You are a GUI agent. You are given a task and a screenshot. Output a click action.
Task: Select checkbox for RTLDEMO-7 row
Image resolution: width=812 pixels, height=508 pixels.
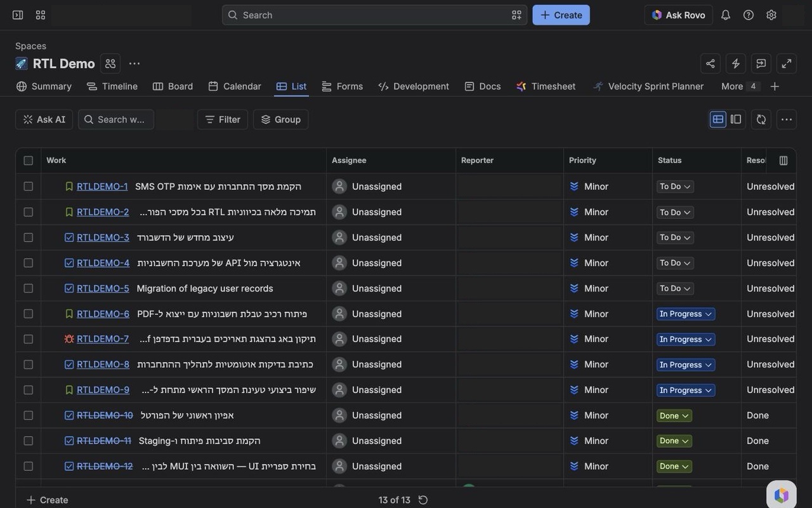point(28,339)
